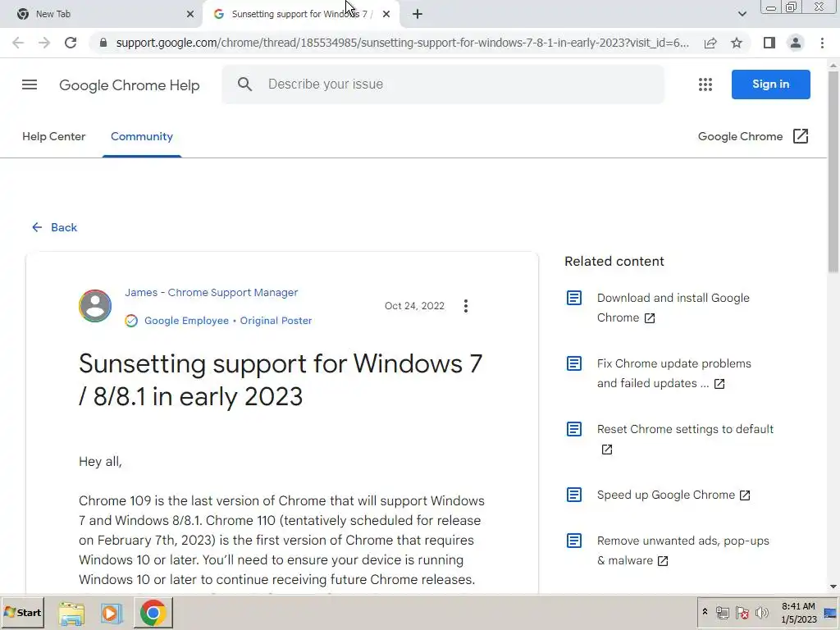
Task: Click the article icon beside Download and install
Action: point(573,298)
